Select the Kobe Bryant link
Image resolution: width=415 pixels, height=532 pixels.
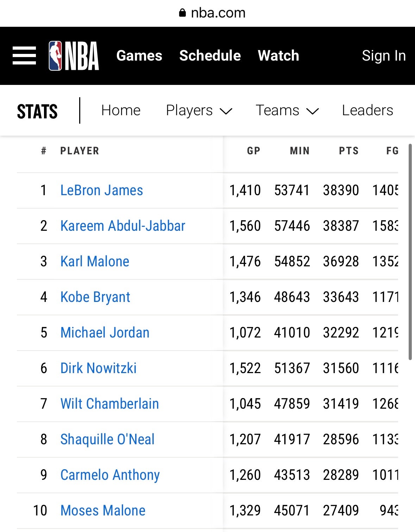(x=95, y=297)
